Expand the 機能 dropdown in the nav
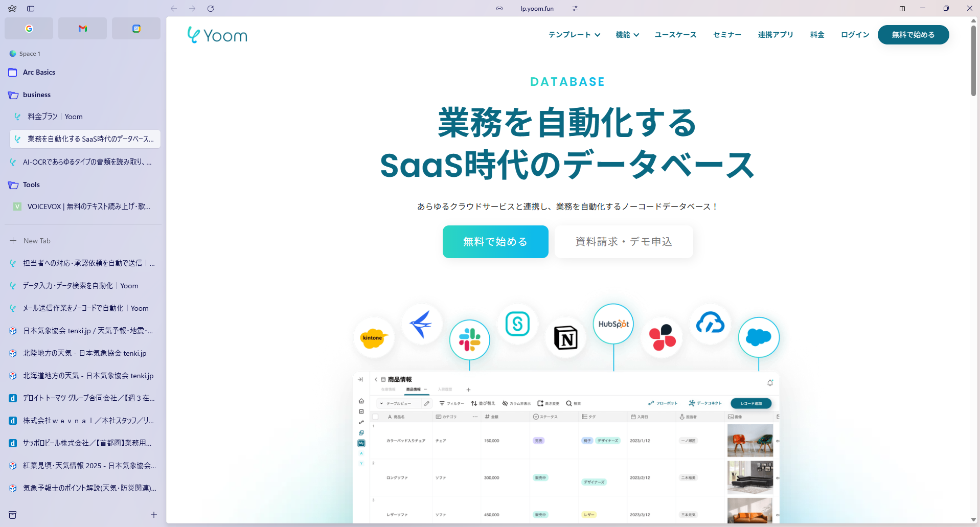This screenshot has height=527, width=980. click(627, 35)
